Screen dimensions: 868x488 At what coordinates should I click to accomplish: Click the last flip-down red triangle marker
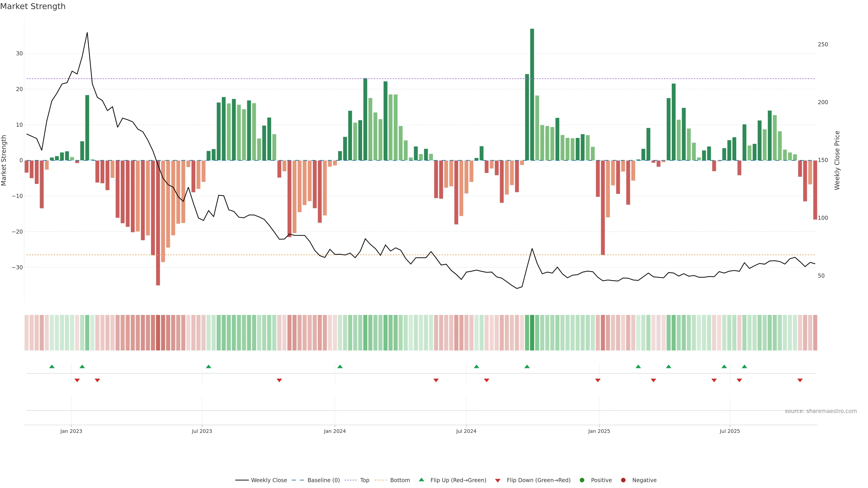[x=800, y=380]
